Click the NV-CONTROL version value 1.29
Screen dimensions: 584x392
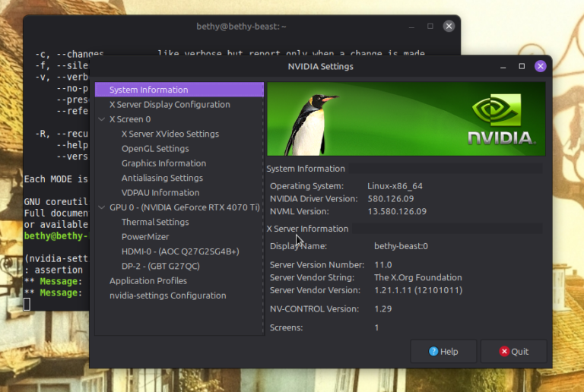(383, 308)
